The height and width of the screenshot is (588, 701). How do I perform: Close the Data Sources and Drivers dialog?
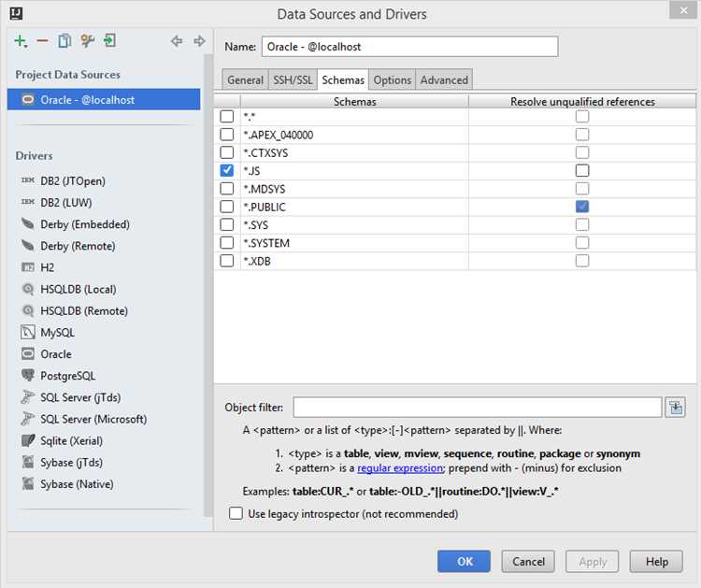683,10
